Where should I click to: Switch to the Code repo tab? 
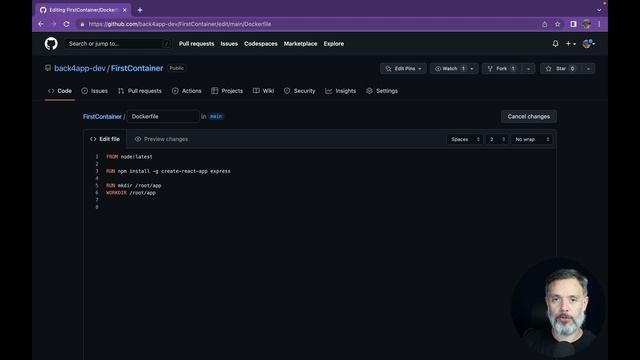[x=60, y=91]
